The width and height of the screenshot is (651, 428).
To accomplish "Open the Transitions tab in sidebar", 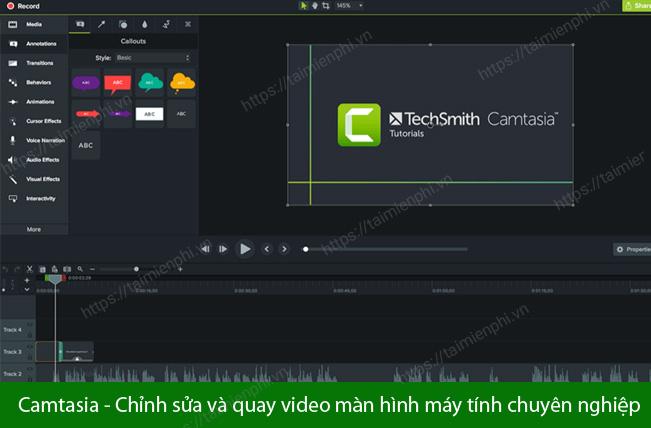I will 34,63.
